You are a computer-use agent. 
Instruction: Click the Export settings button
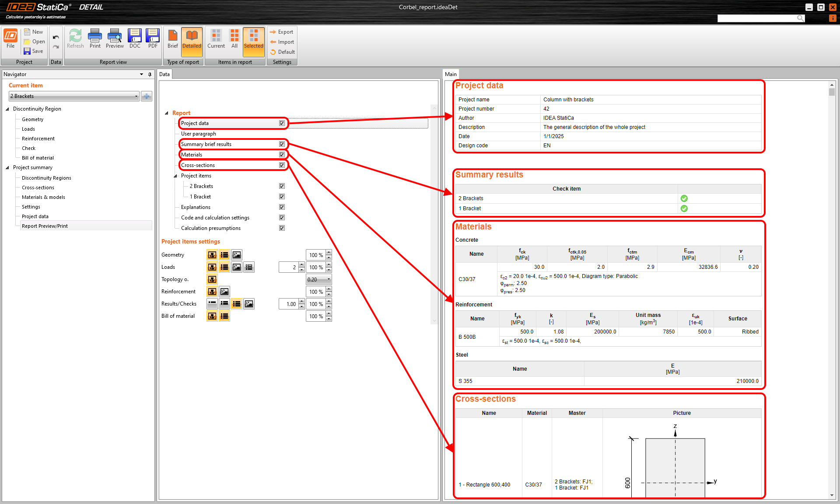click(281, 32)
